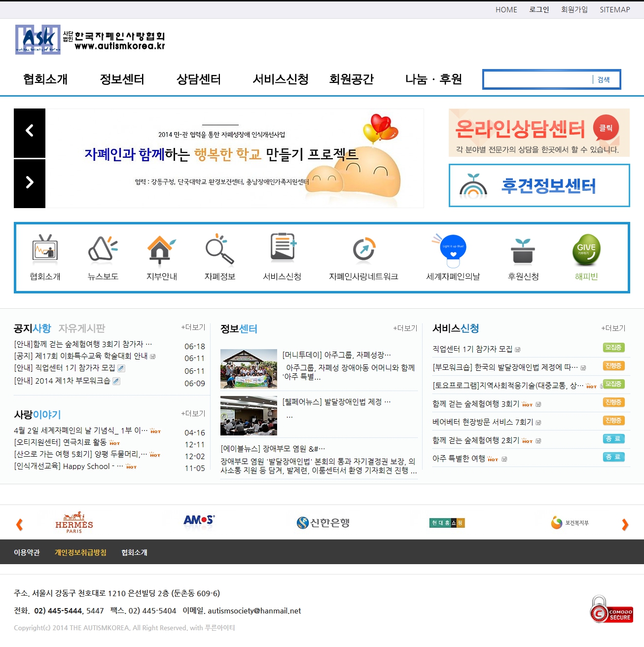
Task: Switch to the 자유게시판 tab
Action: 82,328
